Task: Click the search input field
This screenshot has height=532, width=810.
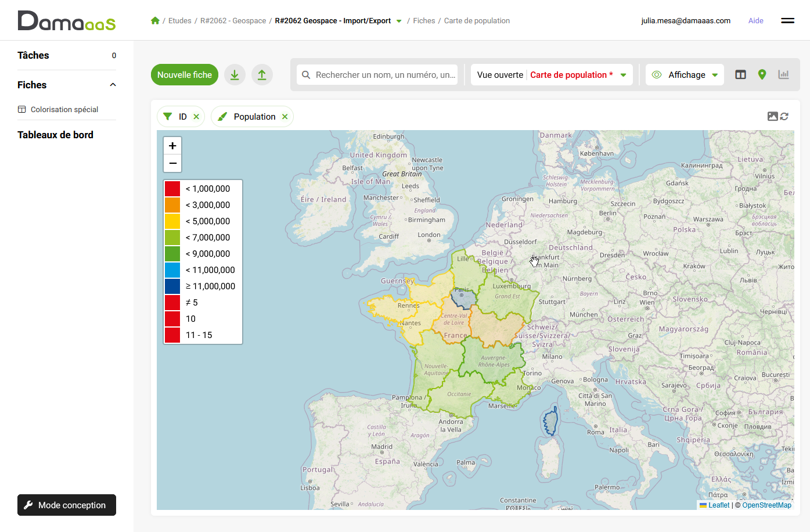Action: pos(383,75)
